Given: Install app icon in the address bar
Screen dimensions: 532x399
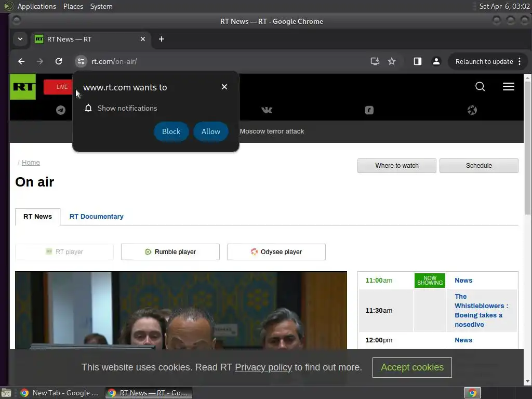Looking at the screenshot, I should pyautogui.click(x=375, y=61).
